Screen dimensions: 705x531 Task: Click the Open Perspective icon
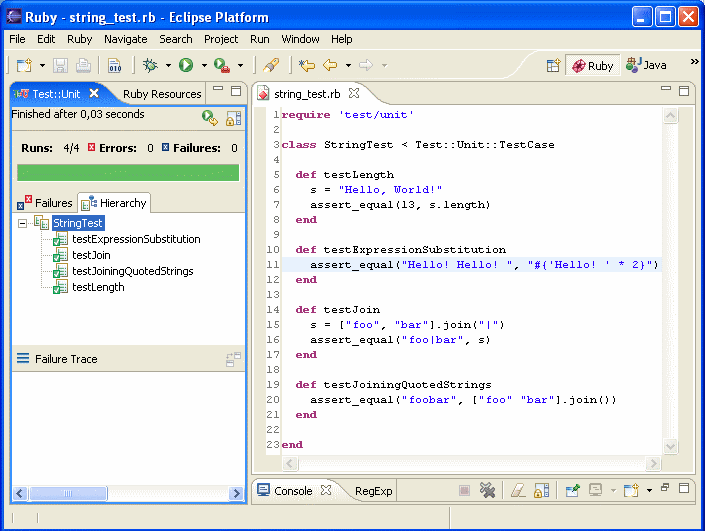coord(553,66)
